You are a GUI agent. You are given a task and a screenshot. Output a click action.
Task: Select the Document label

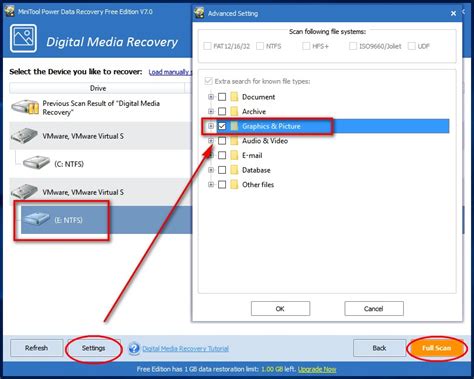click(258, 97)
